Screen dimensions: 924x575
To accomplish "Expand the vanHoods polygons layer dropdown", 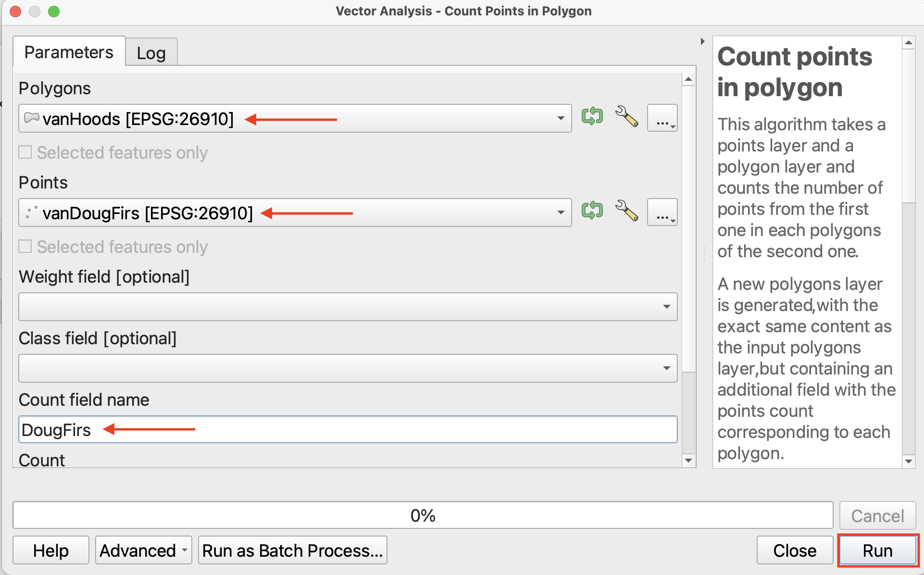I will click(x=560, y=118).
